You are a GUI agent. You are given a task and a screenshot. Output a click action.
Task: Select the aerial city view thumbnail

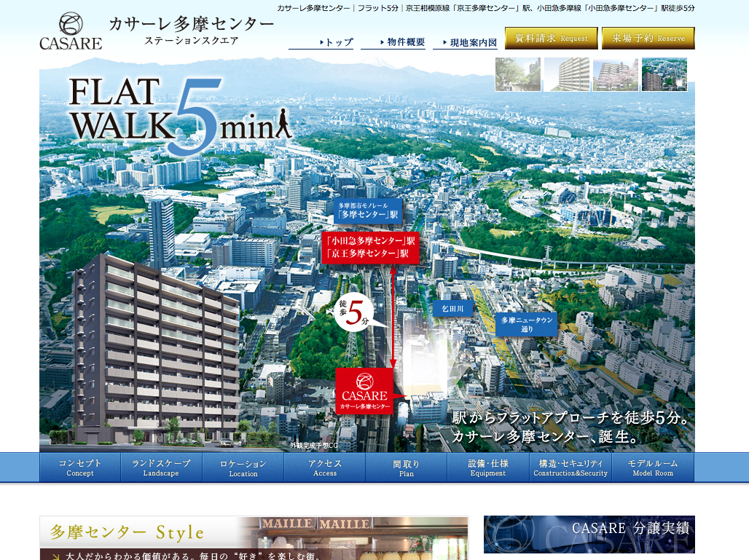pyautogui.click(x=664, y=74)
